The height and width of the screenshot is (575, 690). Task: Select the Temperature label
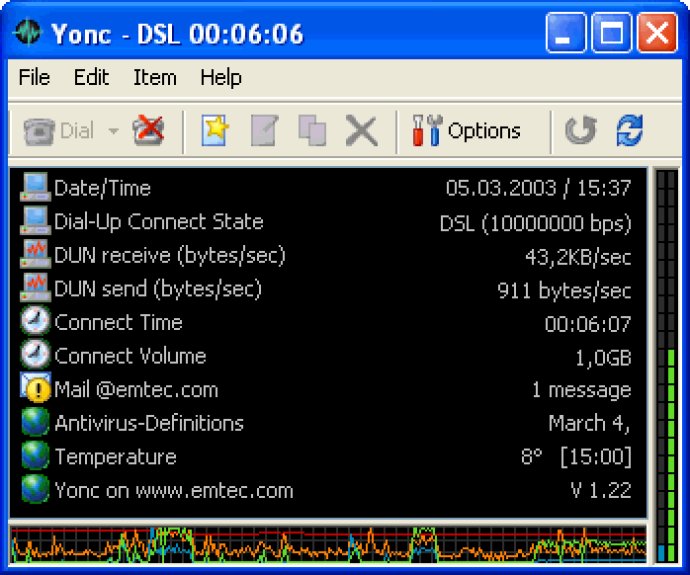[115, 457]
